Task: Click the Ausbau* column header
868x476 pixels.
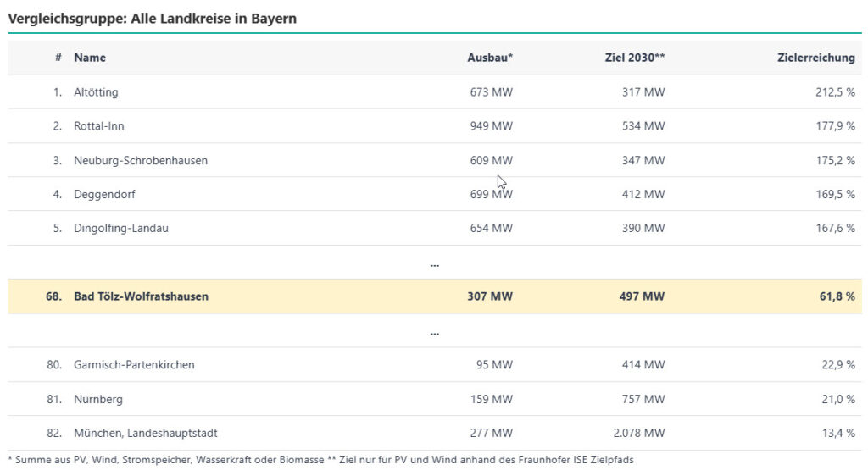Action: (x=490, y=58)
